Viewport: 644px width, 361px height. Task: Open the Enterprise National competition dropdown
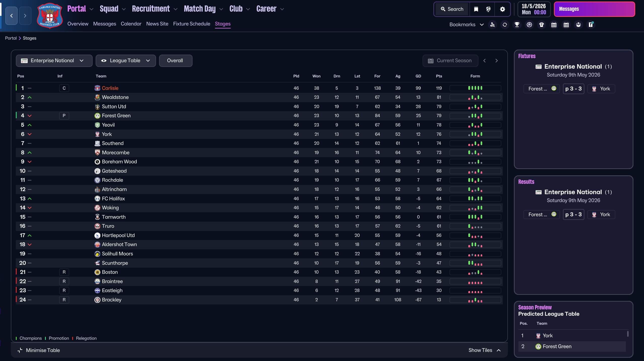tap(54, 61)
